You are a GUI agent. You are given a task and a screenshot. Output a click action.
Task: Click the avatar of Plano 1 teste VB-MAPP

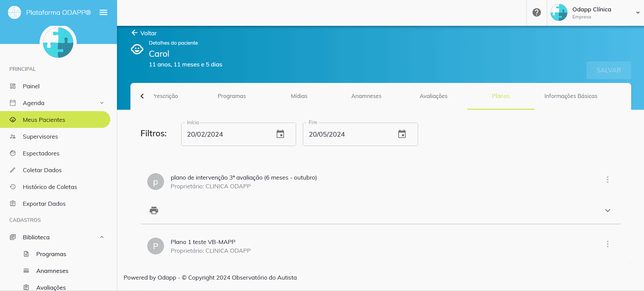click(x=156, y=246)
